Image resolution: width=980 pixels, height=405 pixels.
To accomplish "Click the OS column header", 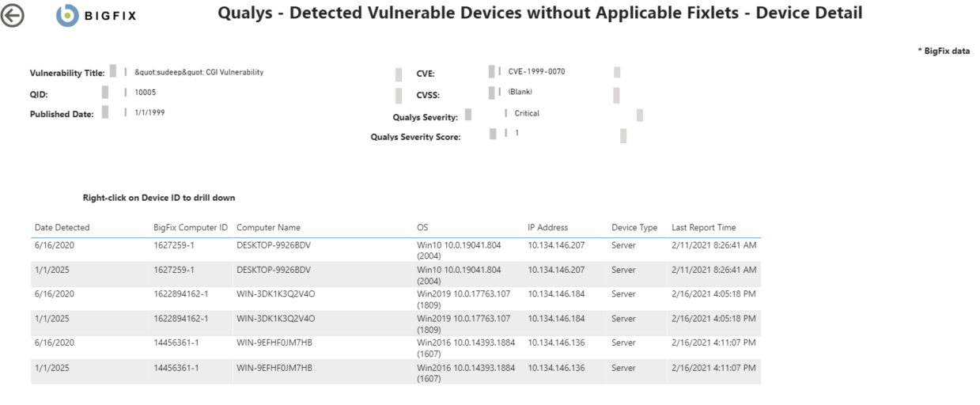I will click(x=422, y=228).
